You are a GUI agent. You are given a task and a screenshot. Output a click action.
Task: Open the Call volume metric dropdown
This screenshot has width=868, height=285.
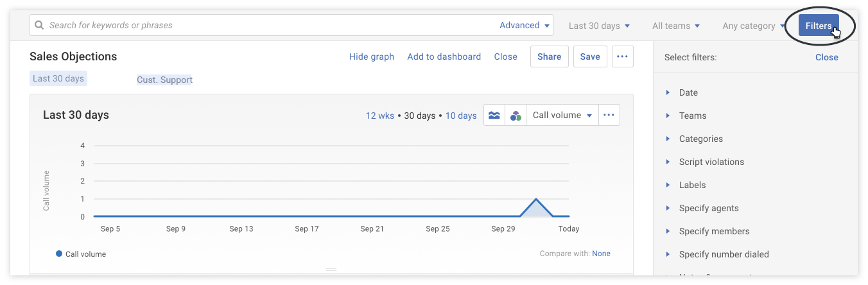click(562, 116)
